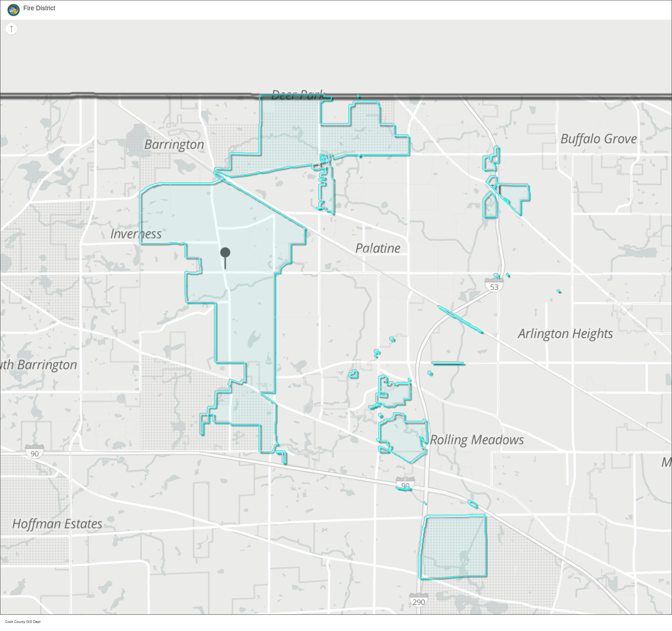The width and height of the screenshot is (672, 631).
Task: Select the Buffalo Grove map label
Action: click(599, 139)
